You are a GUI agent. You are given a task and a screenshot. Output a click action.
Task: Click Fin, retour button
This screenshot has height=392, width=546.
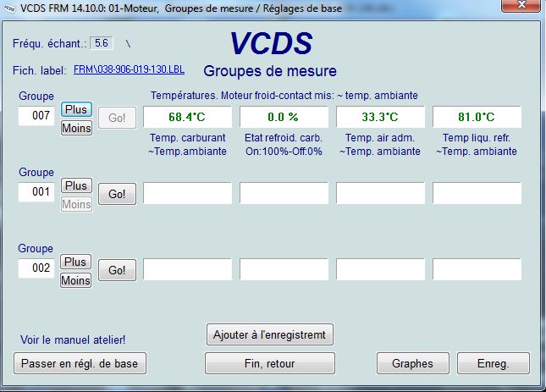tap(270, 363)
